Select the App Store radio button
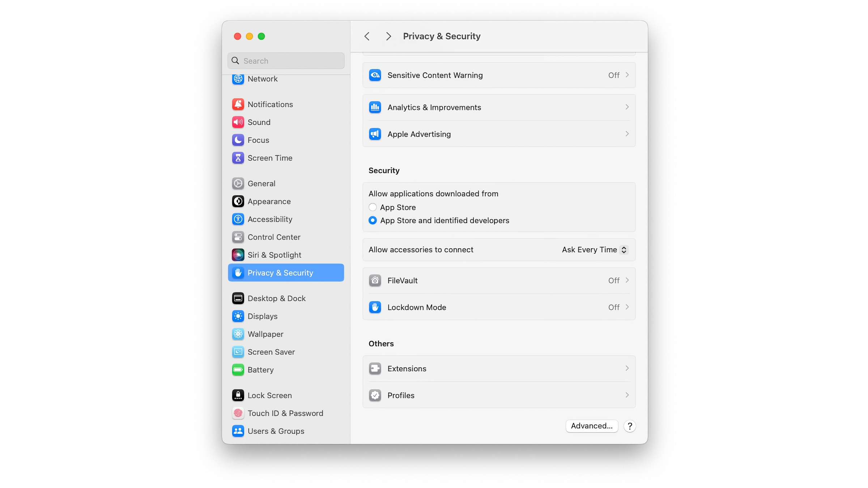868x488 pixels. point(373,207)
